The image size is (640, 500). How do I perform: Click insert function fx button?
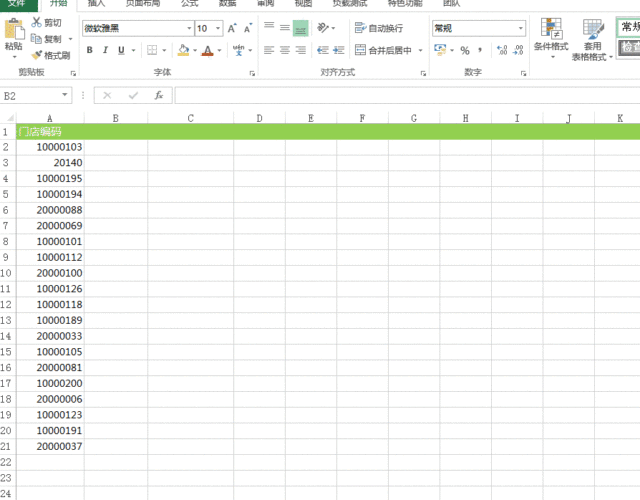159,96
